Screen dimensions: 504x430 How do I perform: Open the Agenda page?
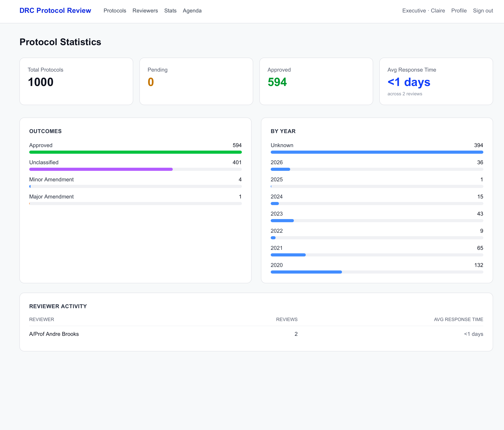click(192, 11)
